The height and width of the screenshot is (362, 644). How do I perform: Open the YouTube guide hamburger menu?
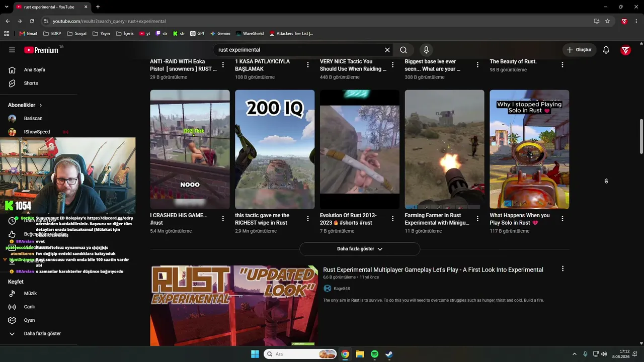point(12,50)
